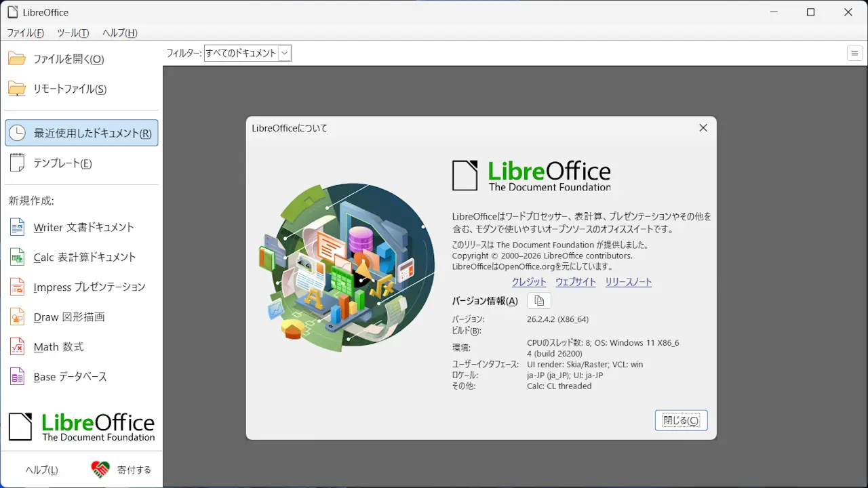Viewport: 868px width, 488px height.
Task: Click リモートファイル(S) label
Action: point(71,89)
